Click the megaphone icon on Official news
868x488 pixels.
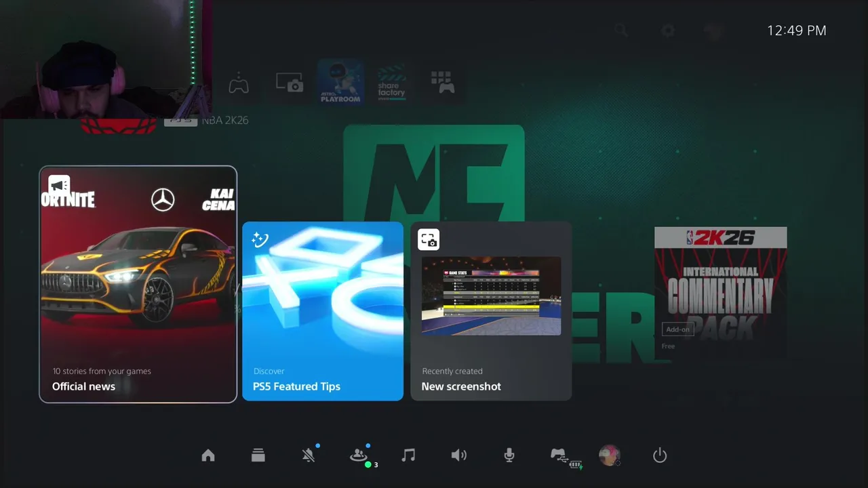(x=59, y=185)
